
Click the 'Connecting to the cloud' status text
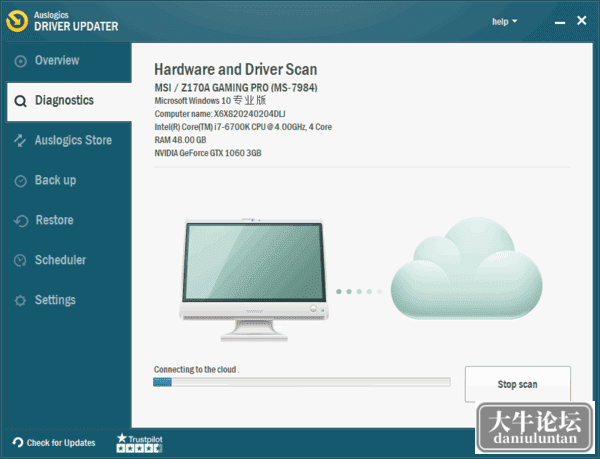click(x=196, y=369)
